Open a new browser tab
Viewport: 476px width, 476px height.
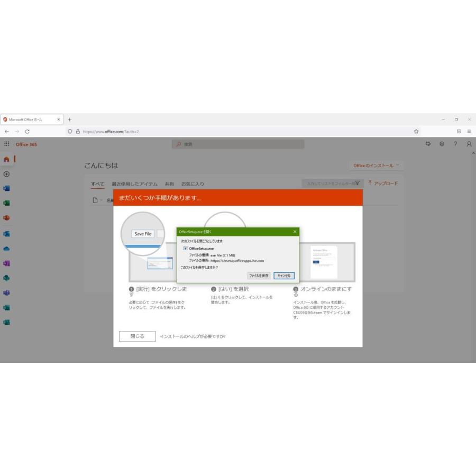point(69,120)
